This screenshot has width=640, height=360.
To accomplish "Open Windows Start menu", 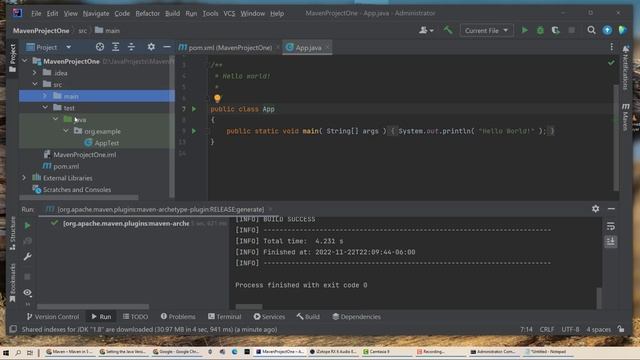I will pos(6,352).
